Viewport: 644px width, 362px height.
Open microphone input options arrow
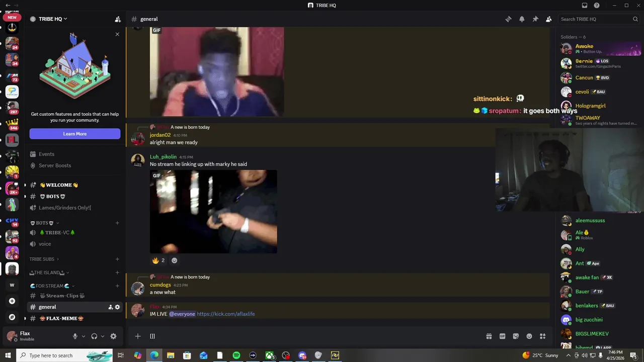(x=84, y=336)
